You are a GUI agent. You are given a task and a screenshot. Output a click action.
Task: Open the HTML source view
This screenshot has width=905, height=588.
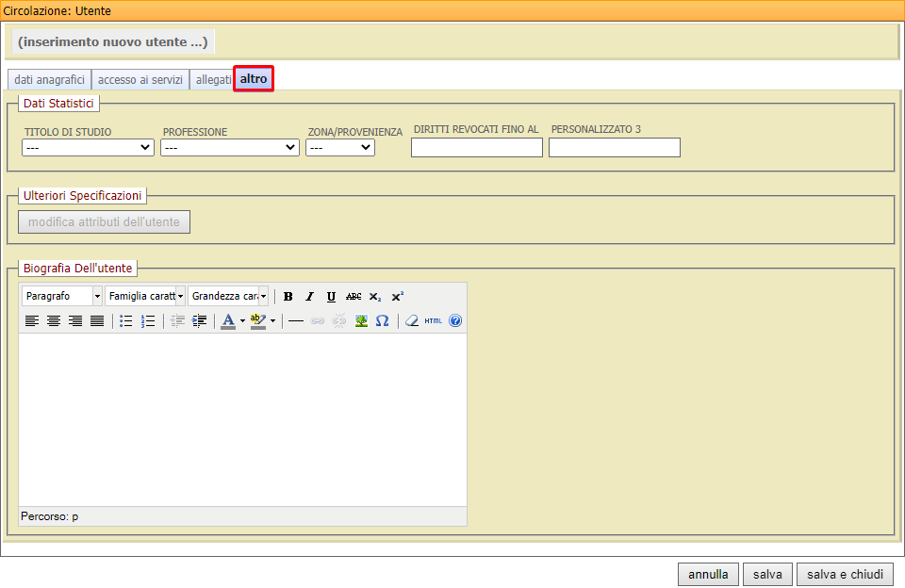tap(431, 320)
